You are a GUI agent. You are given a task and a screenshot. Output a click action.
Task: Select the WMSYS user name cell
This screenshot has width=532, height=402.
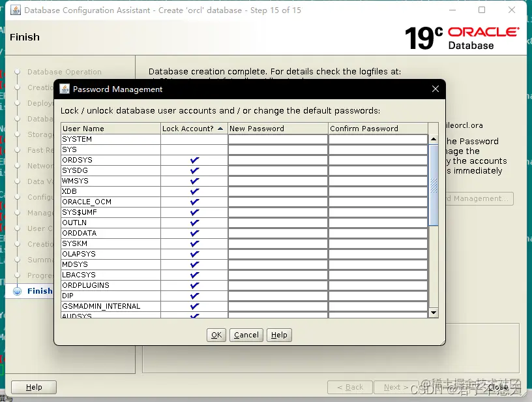[x=111, y=181]
